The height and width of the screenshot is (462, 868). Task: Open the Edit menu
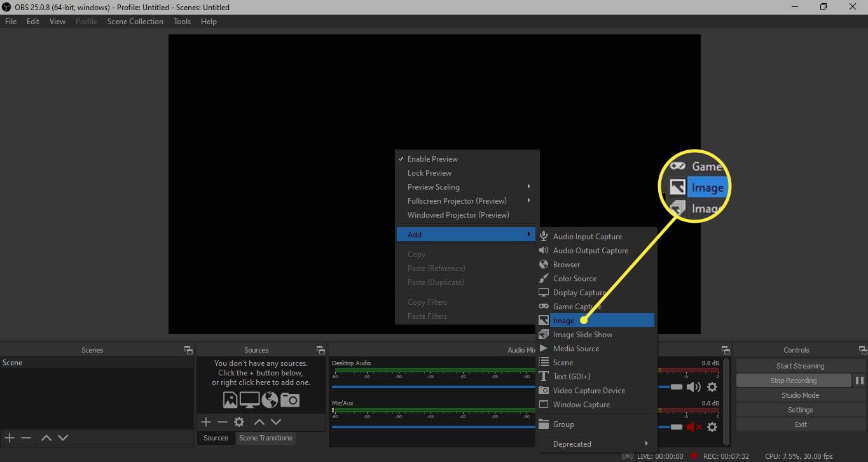(x=33, y=22)
